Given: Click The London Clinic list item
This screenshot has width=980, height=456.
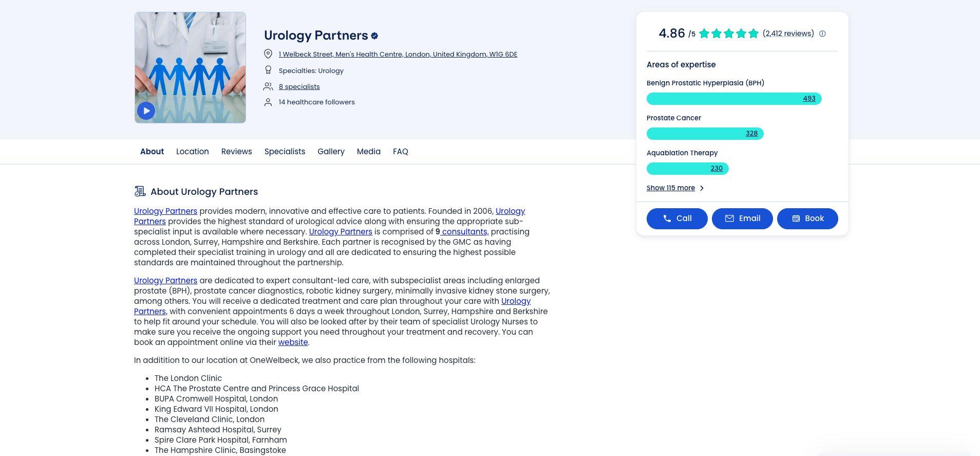Looking at the screenshot, I should click(x=188, y=378).
